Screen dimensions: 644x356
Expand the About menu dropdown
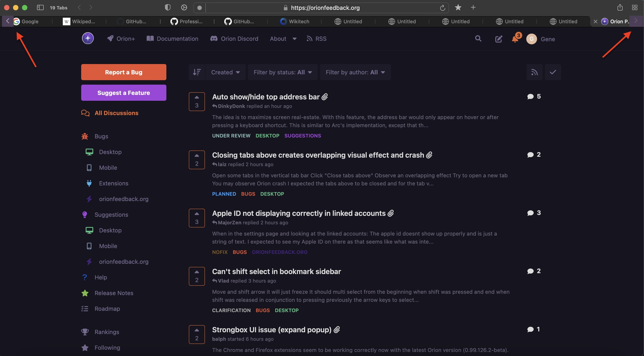pos(283,39)
